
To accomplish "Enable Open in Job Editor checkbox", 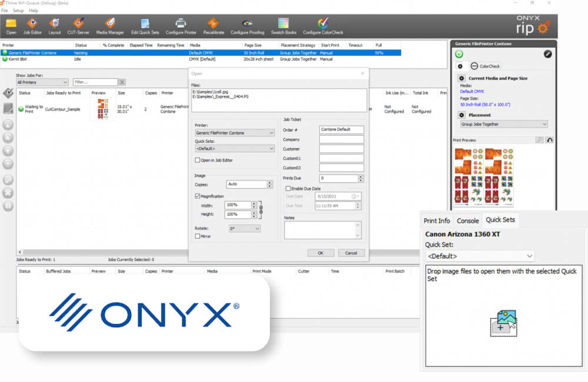I will tap(197, 160).
